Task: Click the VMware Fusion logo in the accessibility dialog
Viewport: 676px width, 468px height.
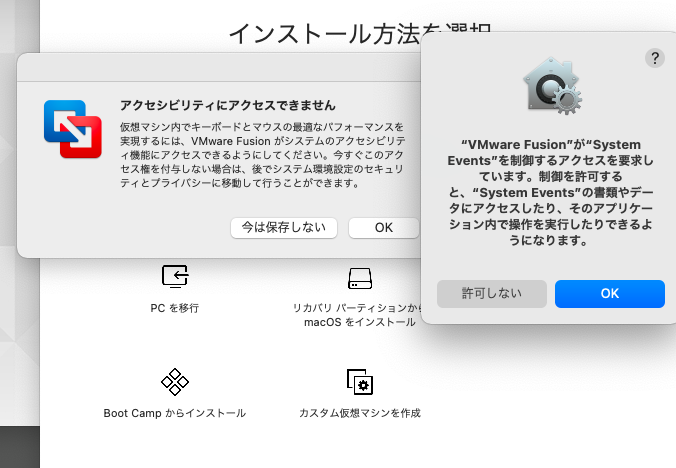Action: click(x=73, y=129)
